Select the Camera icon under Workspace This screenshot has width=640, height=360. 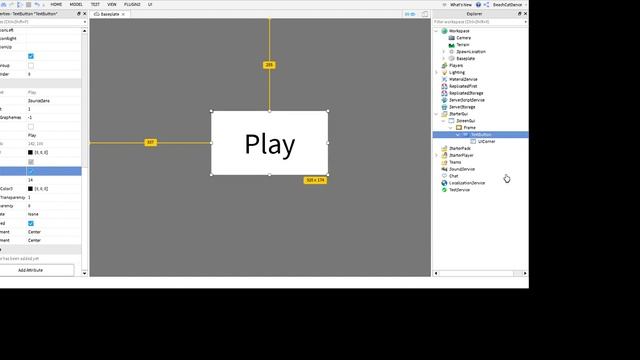(x=451, y=38)
